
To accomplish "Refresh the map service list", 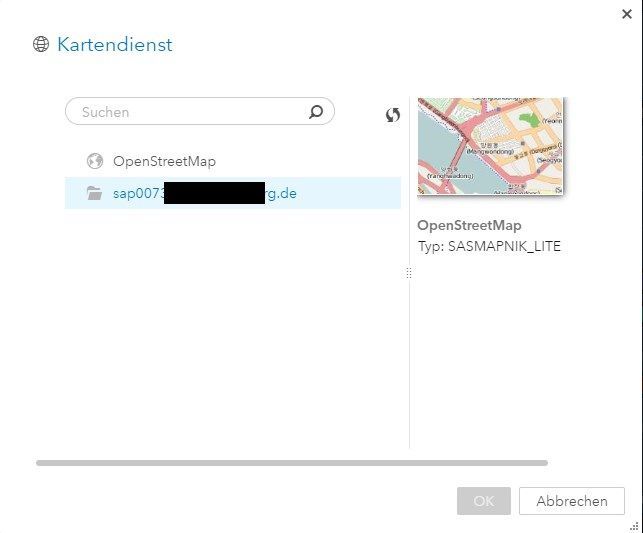I will pos(392,115).
